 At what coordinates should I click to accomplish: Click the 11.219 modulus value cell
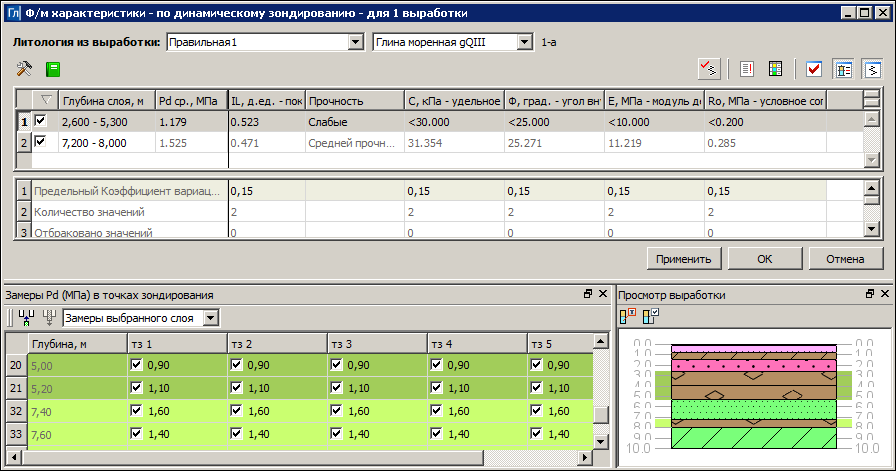(x=654, y=143)
